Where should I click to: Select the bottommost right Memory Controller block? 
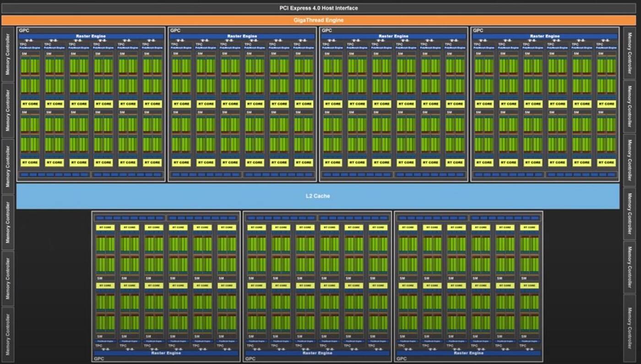630,328
